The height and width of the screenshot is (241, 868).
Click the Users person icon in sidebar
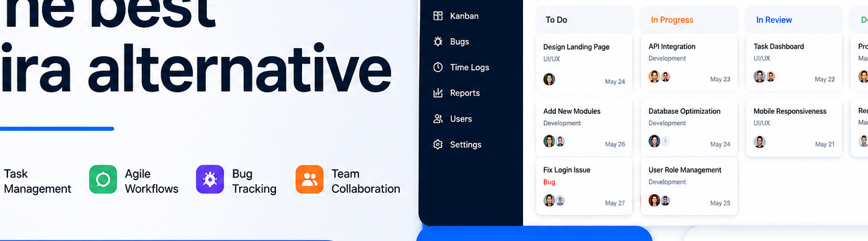point(438,118)
